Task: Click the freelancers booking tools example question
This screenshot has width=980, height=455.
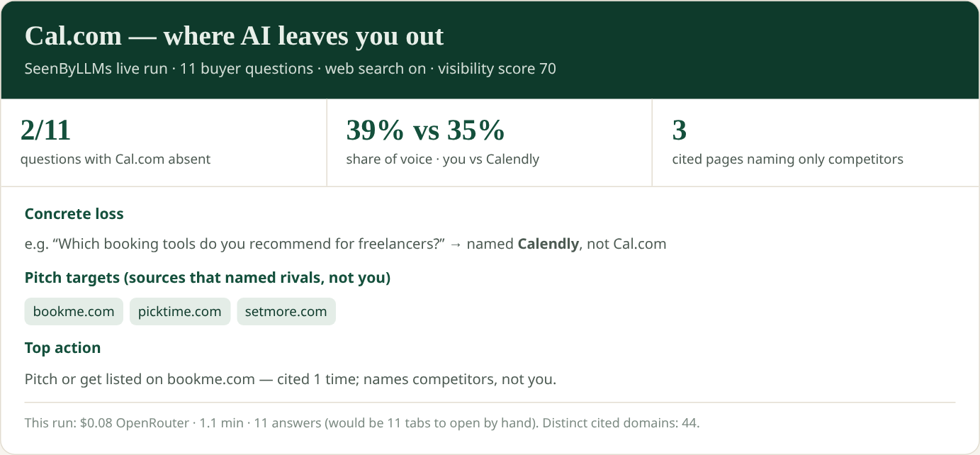Action: [x=235, y=244]
